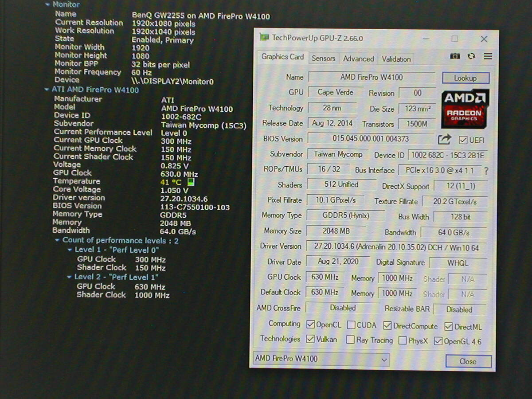The width and height of the screenshot is (532, 399).
Task: Open the Advanced tab
Action: (358, 59)
